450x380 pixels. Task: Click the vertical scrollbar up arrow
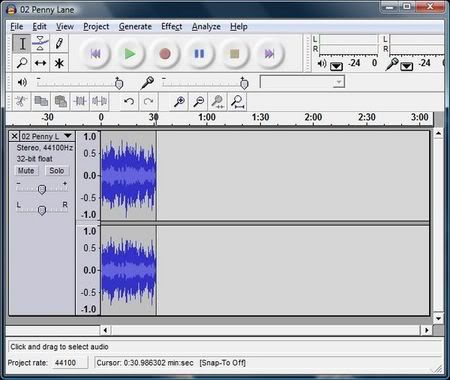click(x=438, y=134)
